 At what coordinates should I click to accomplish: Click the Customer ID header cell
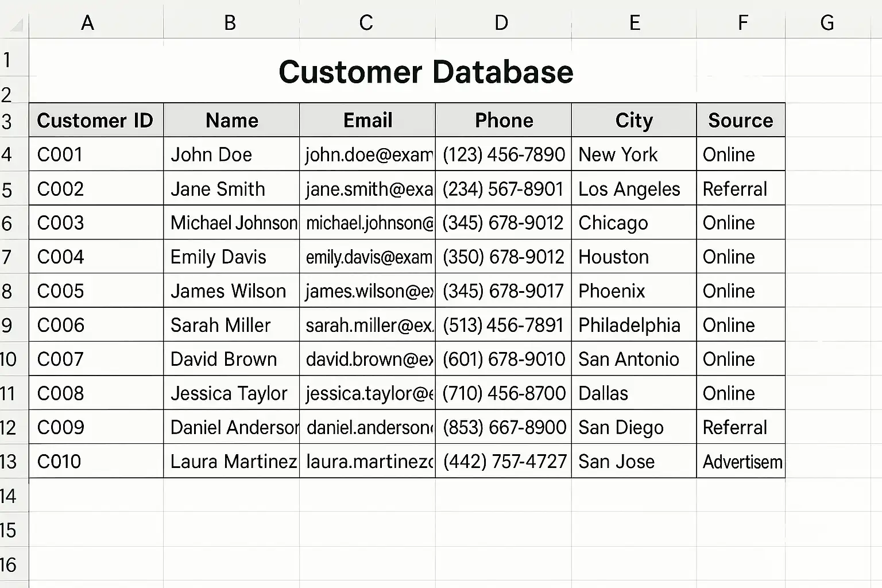click(x=96, y=120)
